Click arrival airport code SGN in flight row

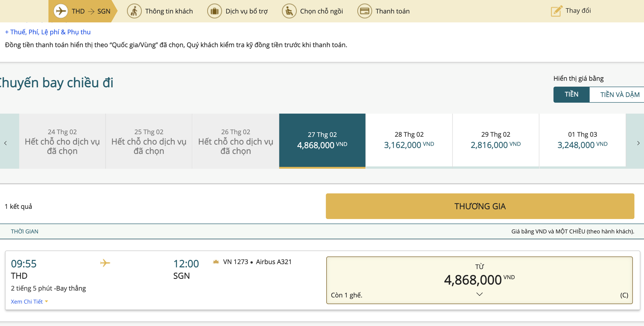pyautogui.click(x=181, y=276)
